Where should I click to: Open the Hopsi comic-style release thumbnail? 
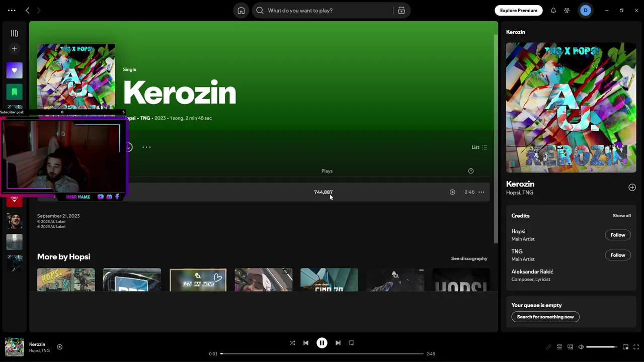(x=66, y=280)
